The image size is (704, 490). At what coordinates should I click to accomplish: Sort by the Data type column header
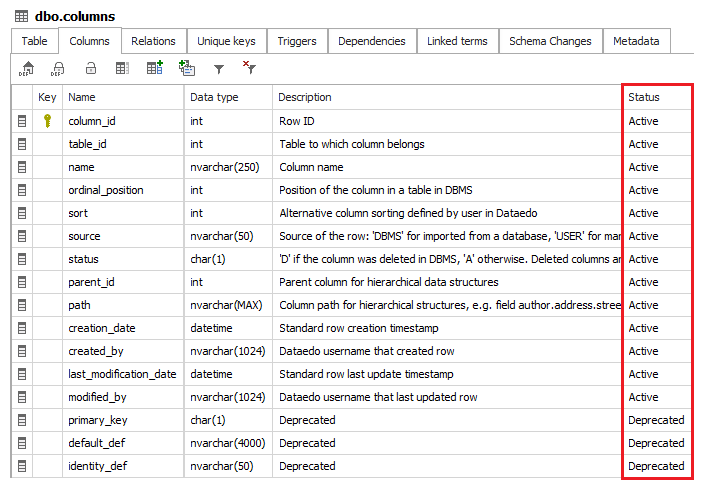click(x=214, y=97)
